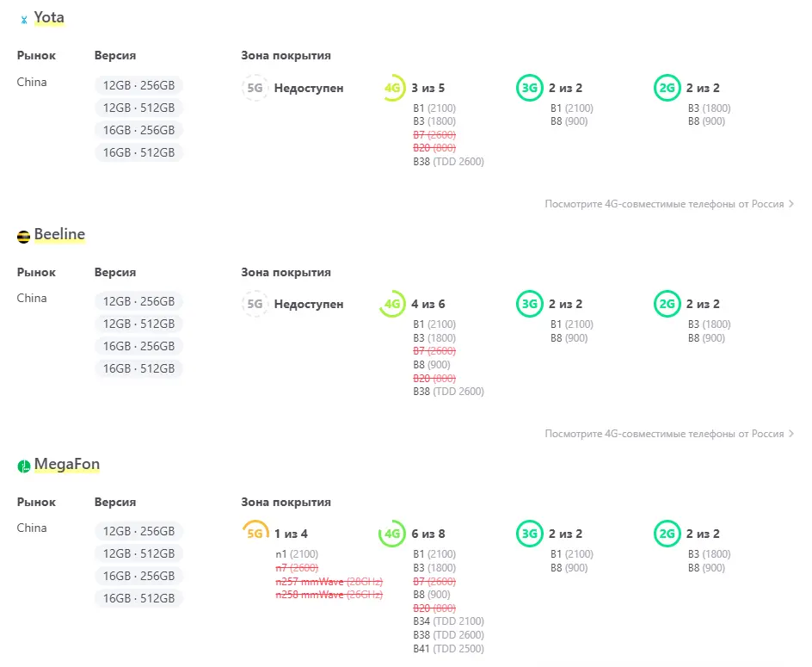This screenshot has width=812, height=667.
Task: Click the green MegaFon logo icon
Action: pos(23,466)
